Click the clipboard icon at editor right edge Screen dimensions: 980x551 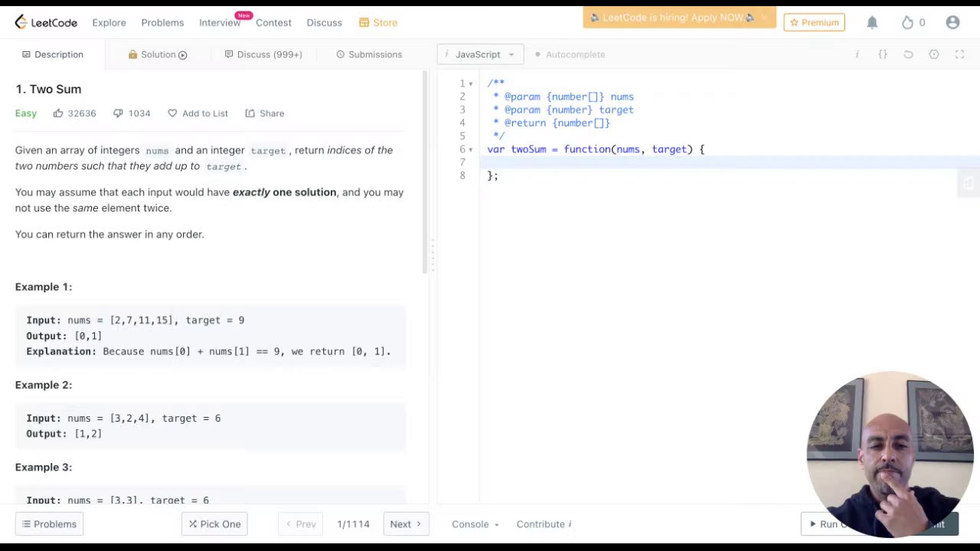969,184
